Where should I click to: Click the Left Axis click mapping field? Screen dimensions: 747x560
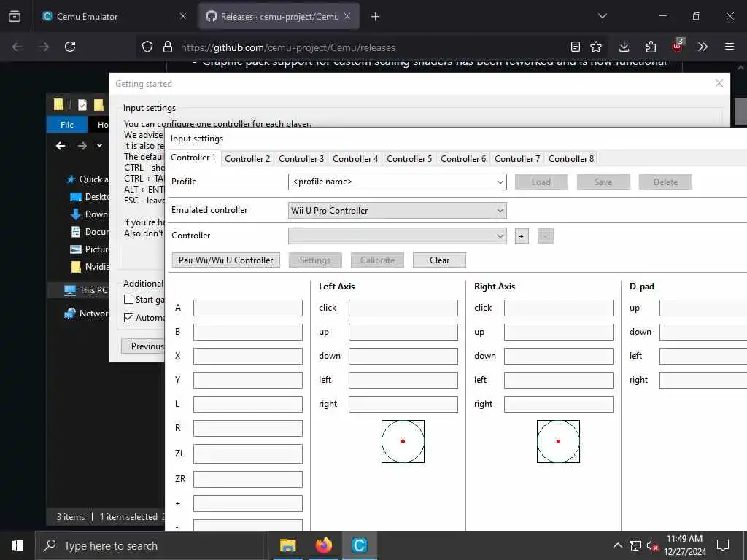[x=403, y=308]
